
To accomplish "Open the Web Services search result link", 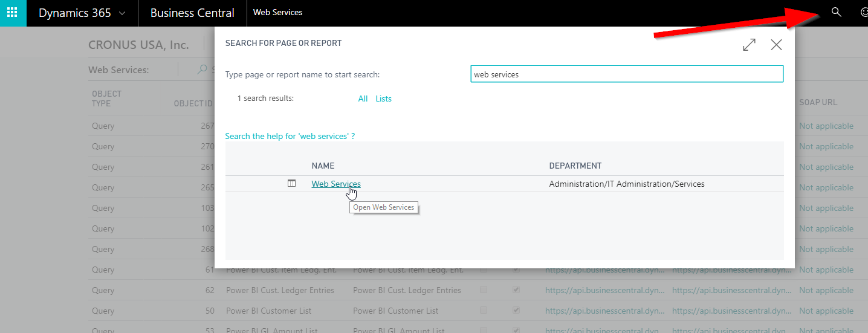I will pyautogui.click(x=336, y=184).
